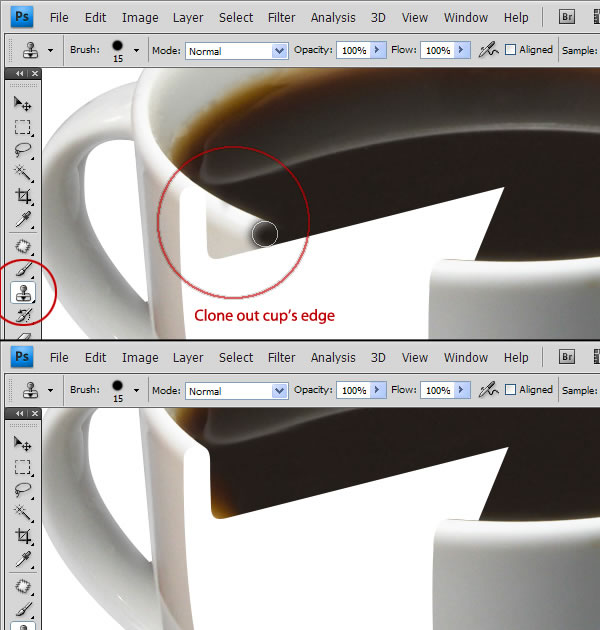Screen dimensions: 600x630
Task: Click Clone Stamp preset icon in lower options bar
Action: click(31, 390)
